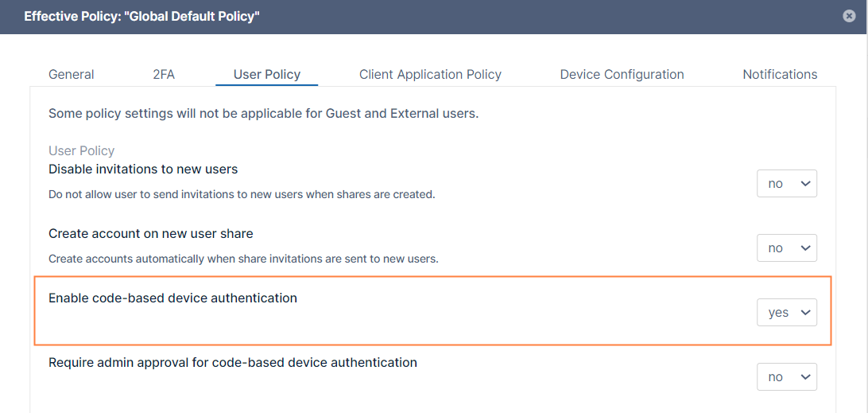Image resolution: width=868 pixels, height=413 pixels.
Task: Open the Disable invitations to new users dropdown
Action: [x=786, y=184]
